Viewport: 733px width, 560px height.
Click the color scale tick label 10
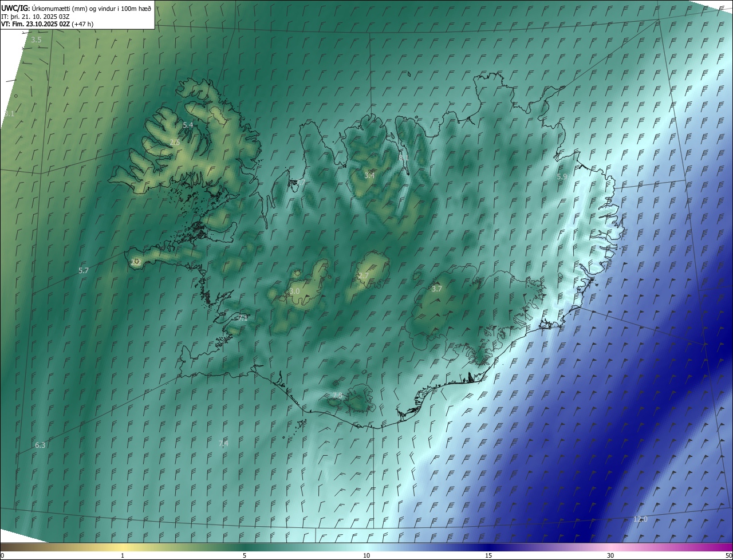366,555
